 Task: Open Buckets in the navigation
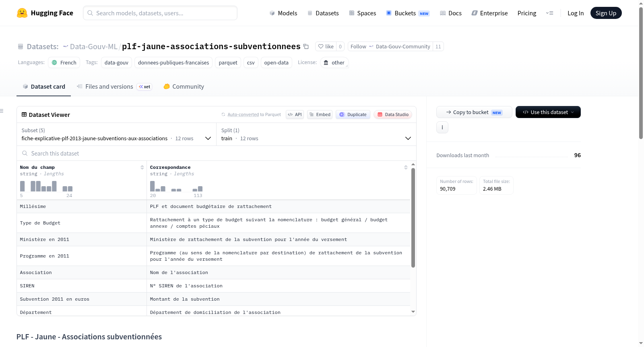[x=408, y=13]
